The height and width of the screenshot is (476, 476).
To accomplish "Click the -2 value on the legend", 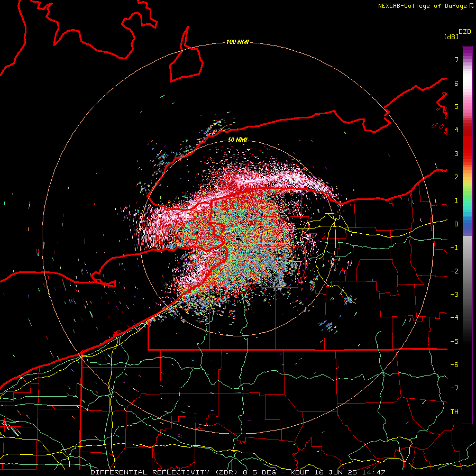I will point(454,271).
